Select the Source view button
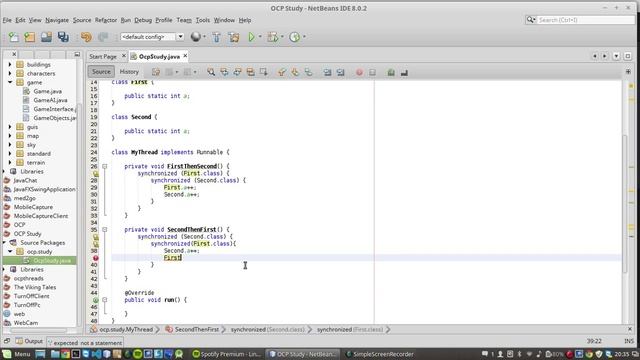Viewport: 640px width, 360px height. [x=101, y=72]
